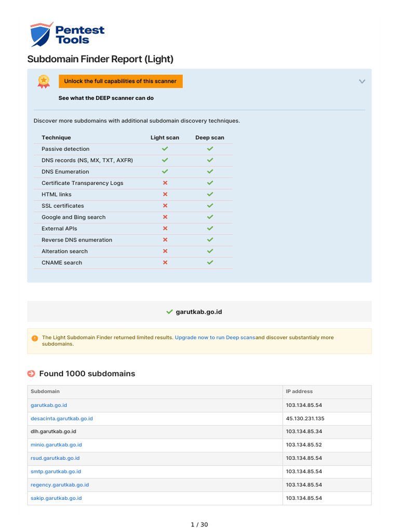399x532 pixels.
Task: Click the orange warning icon in notice
Action: tap(35, 338)
